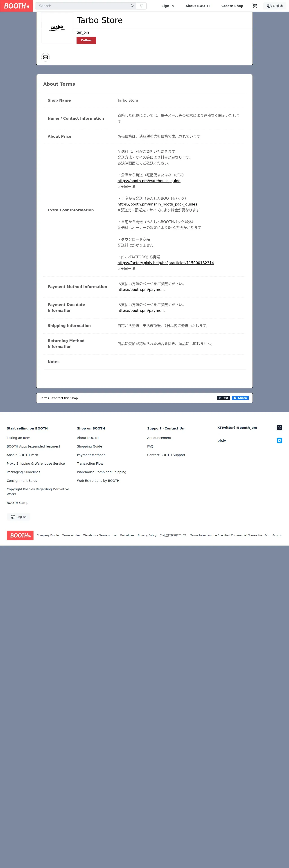The width and height of the screenshot is (289, 868).
Task: Open 外部送信規律について link
Action: tap(173, 535)
